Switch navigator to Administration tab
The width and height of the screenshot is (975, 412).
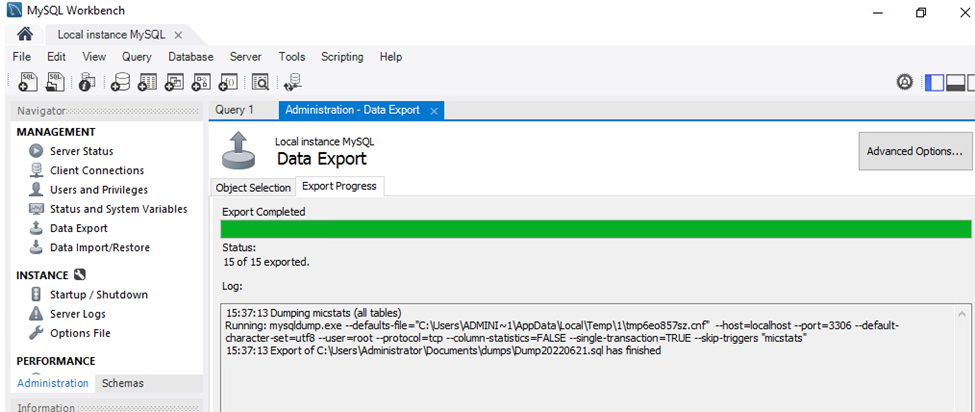point(53,383)
